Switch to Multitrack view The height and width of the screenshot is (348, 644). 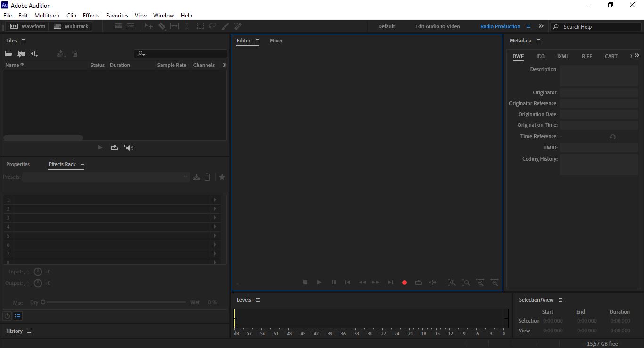click(x=71, y=26)
